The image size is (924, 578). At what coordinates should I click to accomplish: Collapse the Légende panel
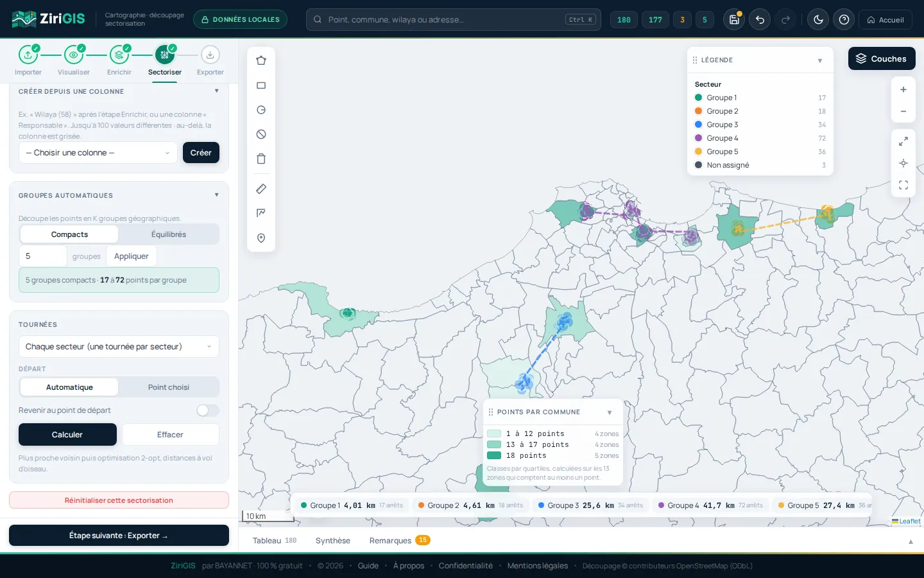(820, 60)
